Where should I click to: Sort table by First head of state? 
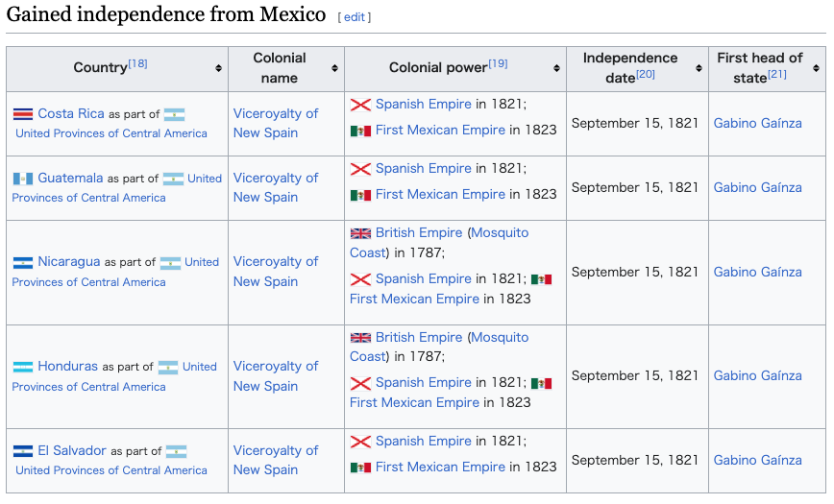[x=816, y=68]
